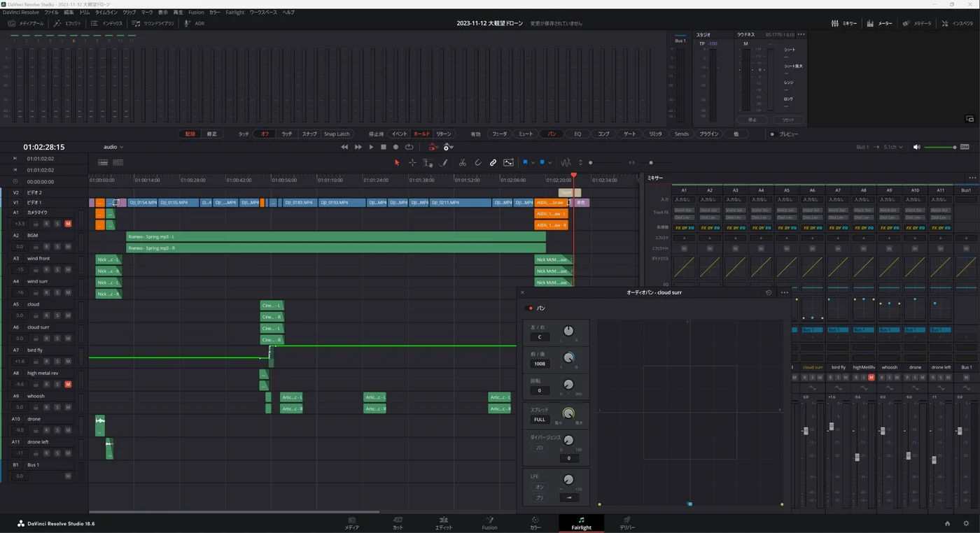Select Snap Latch touch mode
Screen dimensions: 980x533
coord(337,134)
